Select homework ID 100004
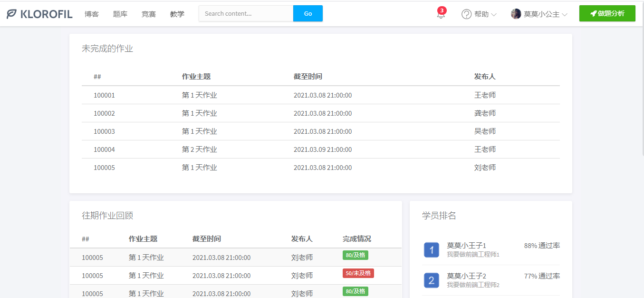 pyautogui.click(x=104, y=149)
